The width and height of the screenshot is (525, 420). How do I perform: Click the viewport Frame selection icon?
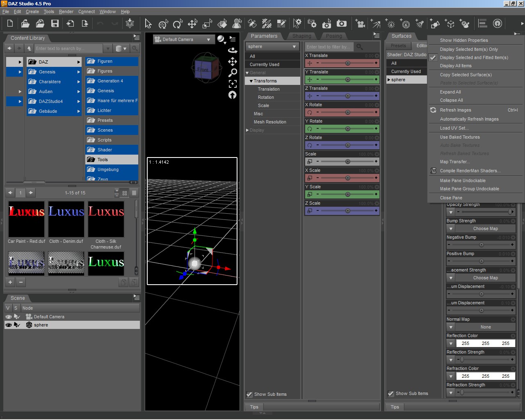point(233,84)
